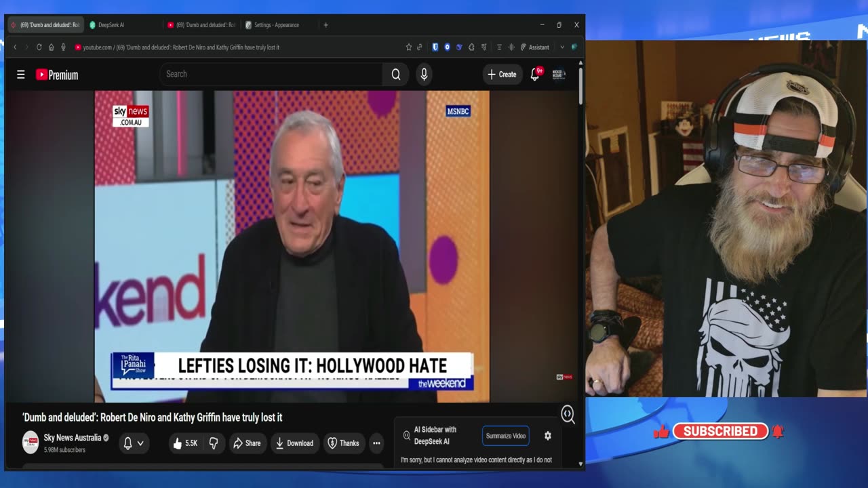Focus the YouTube Search input field

271,75
